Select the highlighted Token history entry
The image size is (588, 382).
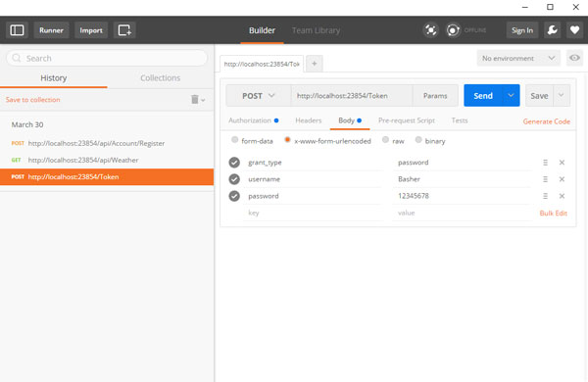[x=107, y=177]
